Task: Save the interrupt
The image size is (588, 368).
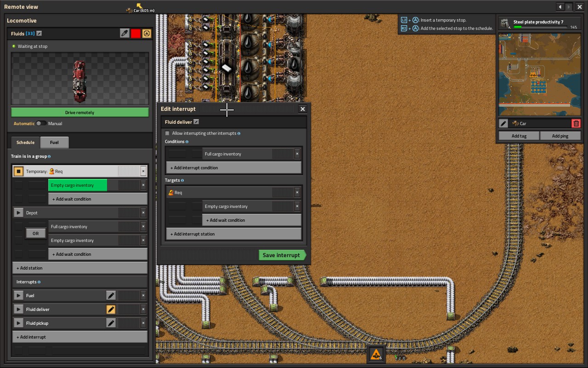Action: (282, 255)
